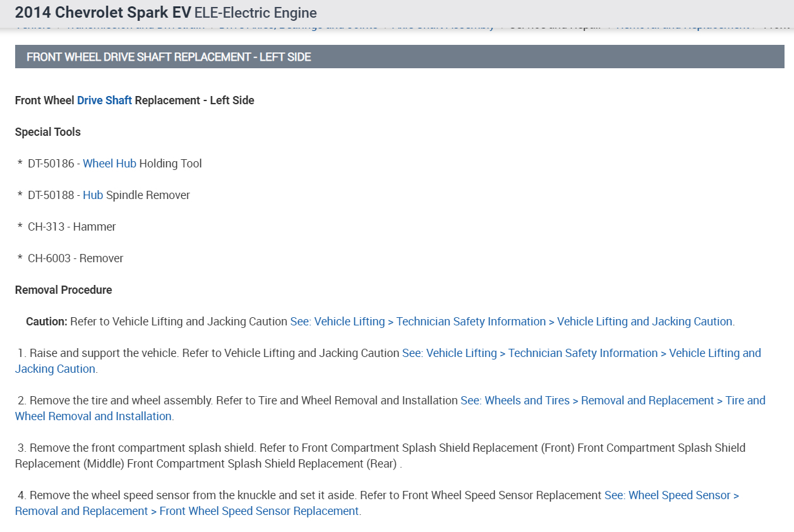Click the "CH-313 - Hammer" tool entry
Screen dimensions: 794x532
[72, 227]
